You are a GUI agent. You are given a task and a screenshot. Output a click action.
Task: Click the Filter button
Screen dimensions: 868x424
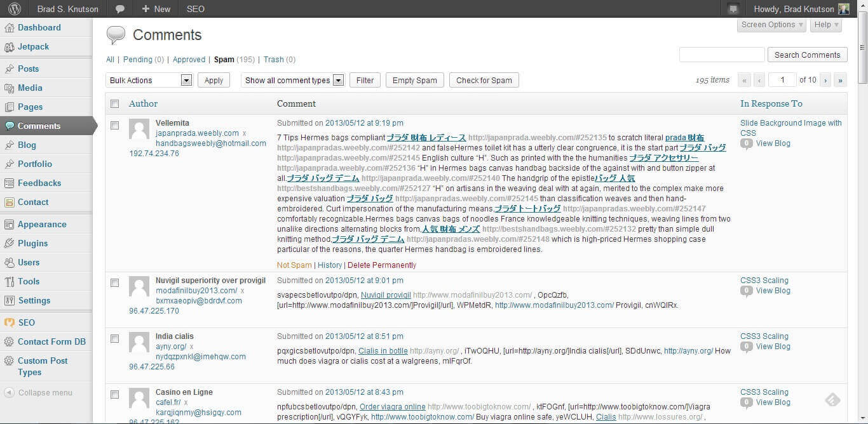click(x=365, y=80)
